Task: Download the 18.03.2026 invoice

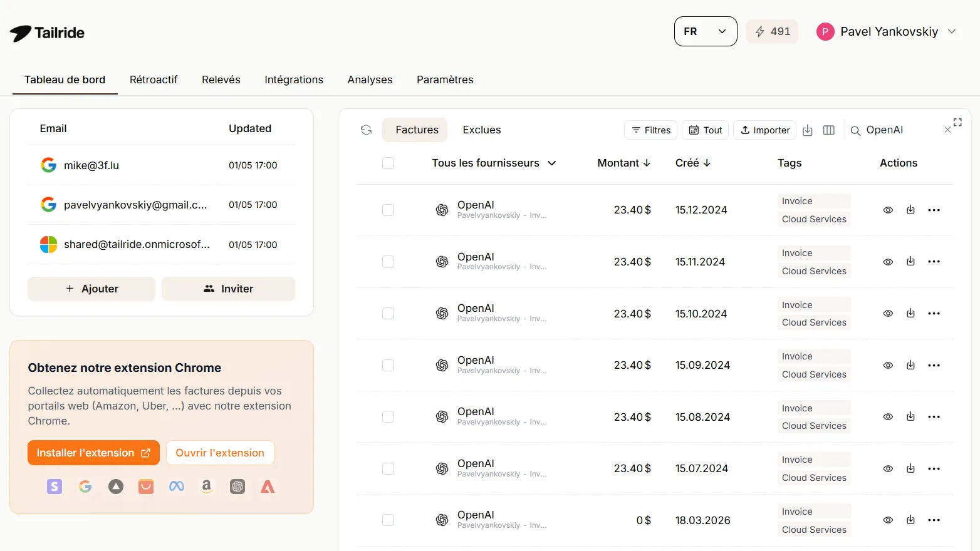Action: 910,520
